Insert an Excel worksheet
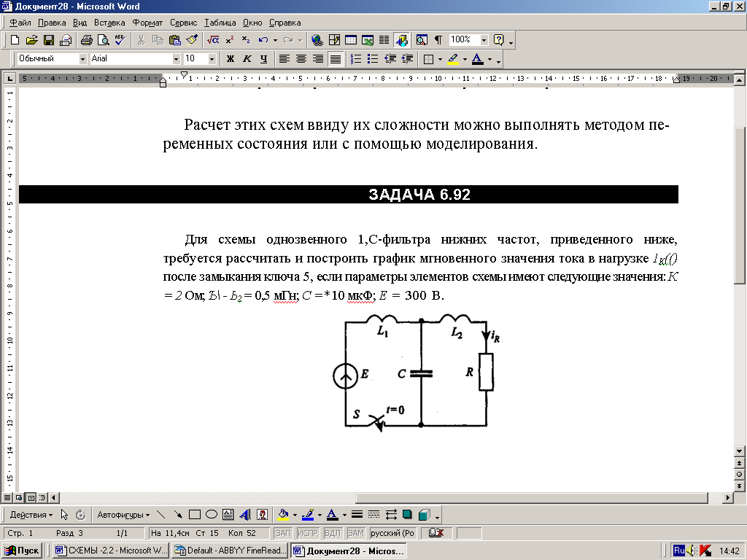This screenshot has height=560, width=747. 368,40
